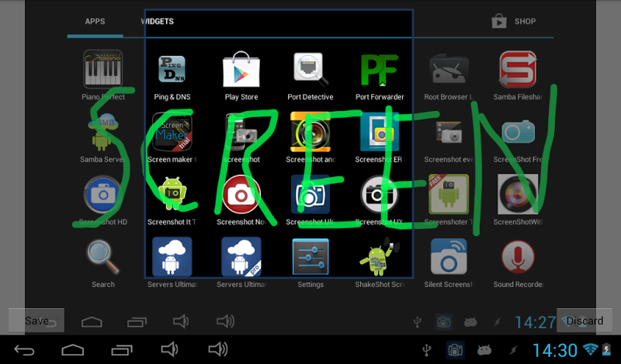Open the Screenshot Ultimate app

pyautogui.click(x=310, y=195)
